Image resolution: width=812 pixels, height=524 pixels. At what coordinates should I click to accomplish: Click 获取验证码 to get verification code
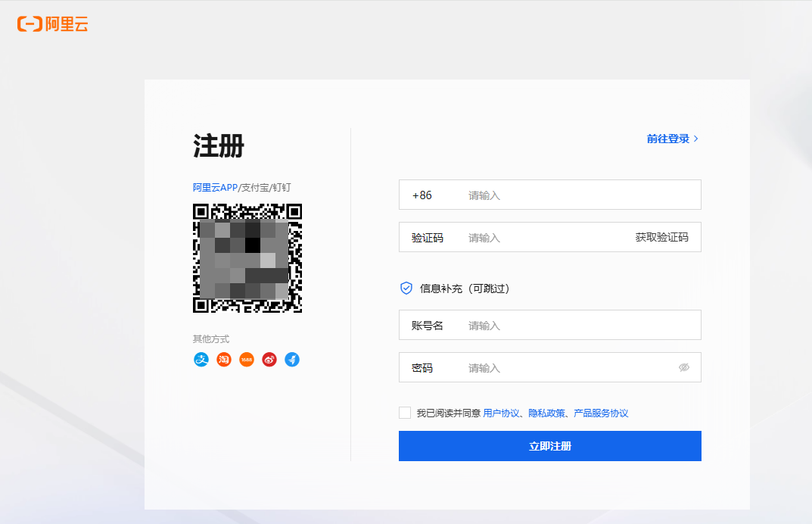point(662,237)
